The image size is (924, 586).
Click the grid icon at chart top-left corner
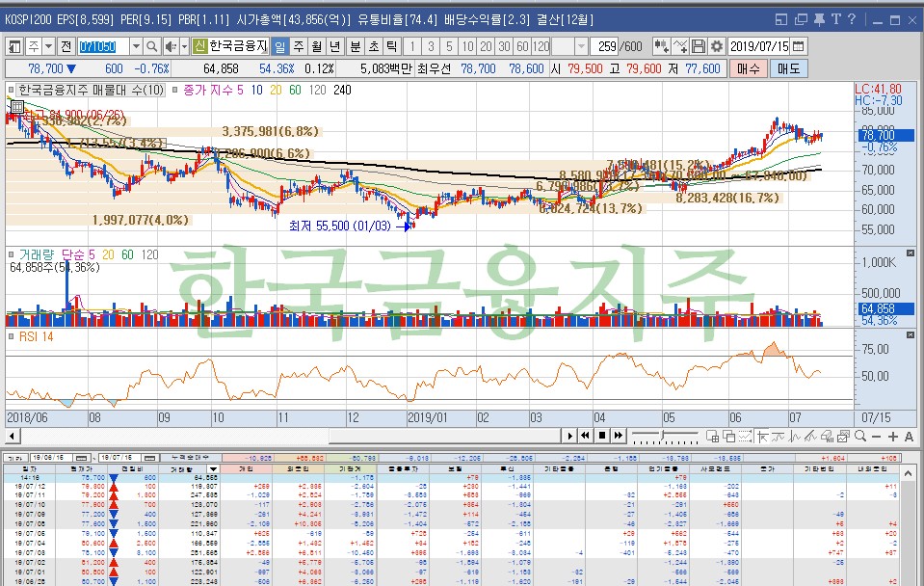[x=17, y=107]
